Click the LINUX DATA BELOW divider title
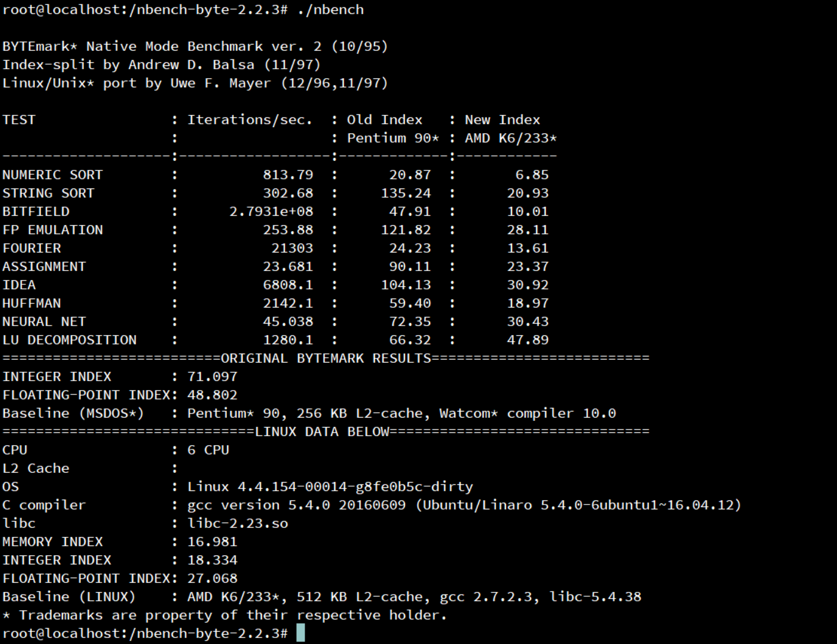The width and height of the screenshot is (837, 644). click(x=322, y=432)
